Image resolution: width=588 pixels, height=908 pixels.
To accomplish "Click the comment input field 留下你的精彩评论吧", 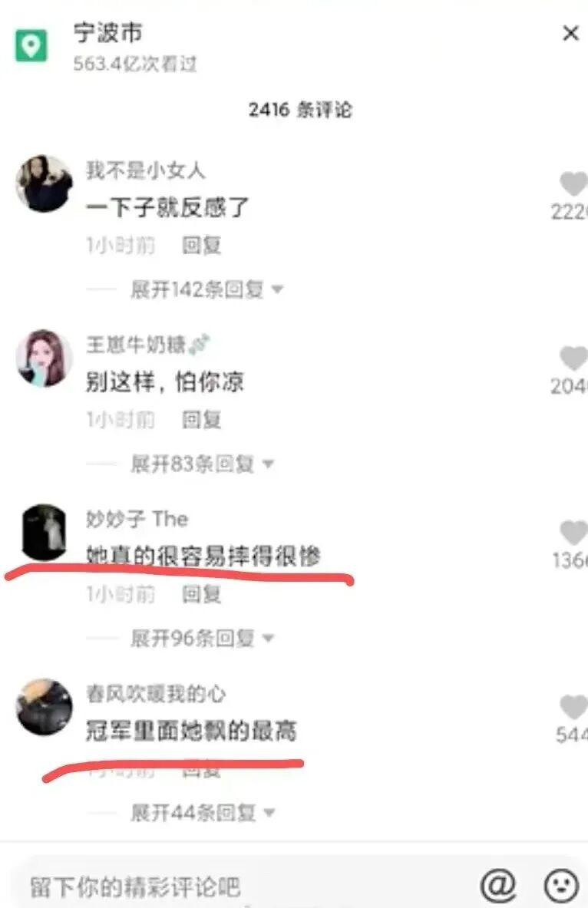I will click(243, 886).
